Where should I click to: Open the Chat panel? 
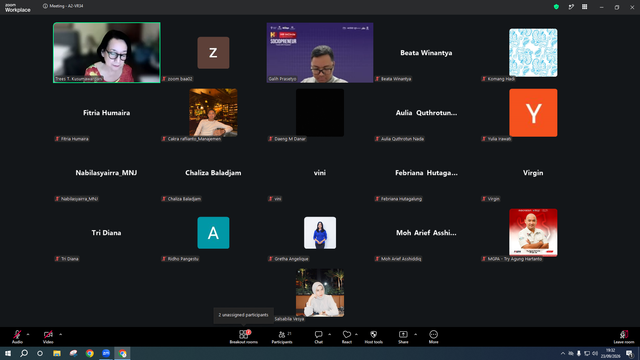tap(318, 337)
